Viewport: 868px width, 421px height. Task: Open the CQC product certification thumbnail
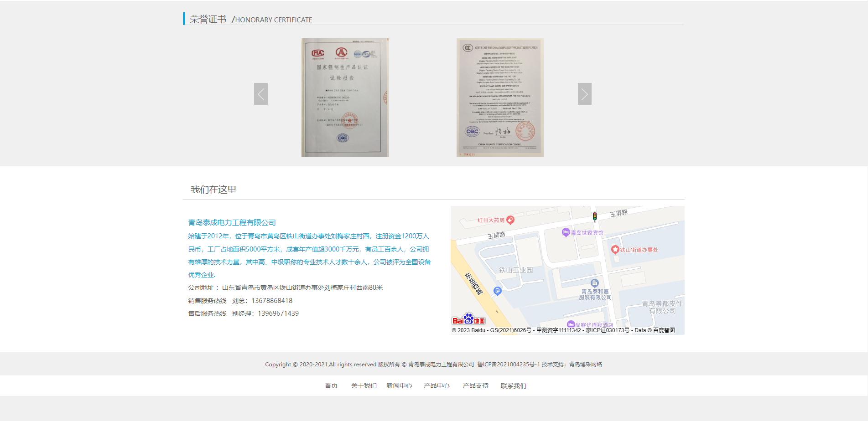500,98
